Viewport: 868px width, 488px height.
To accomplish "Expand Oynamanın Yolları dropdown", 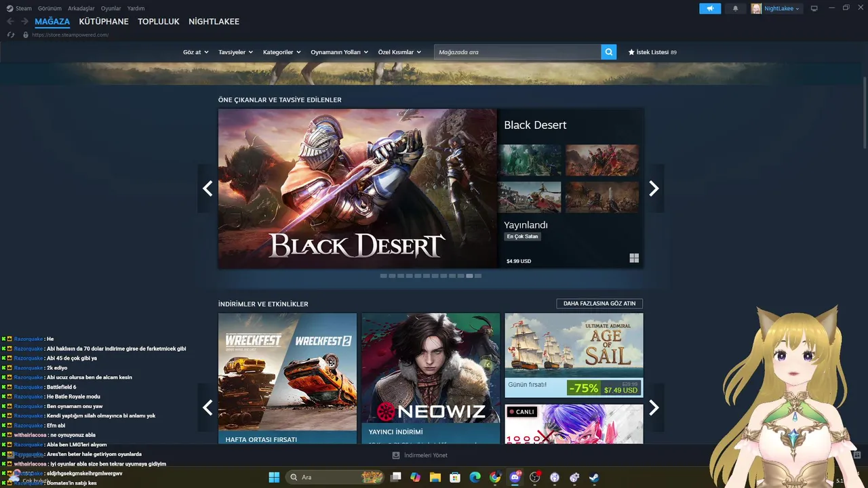I will [x=339, y=52].
